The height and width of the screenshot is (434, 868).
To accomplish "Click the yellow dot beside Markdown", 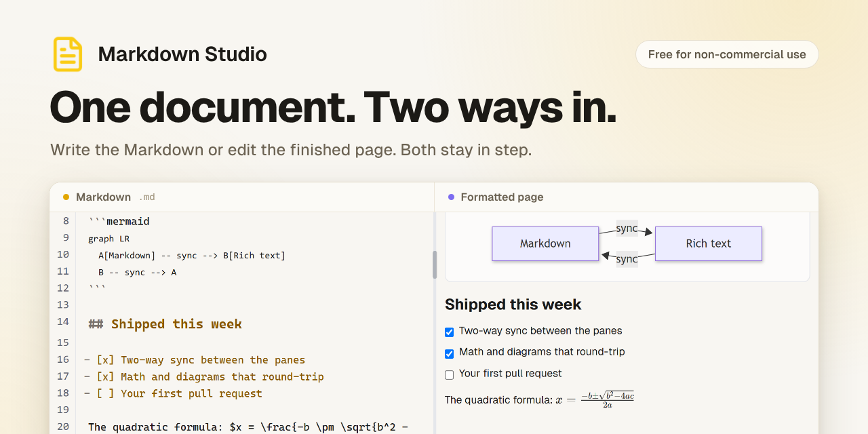I will [66, 197].
